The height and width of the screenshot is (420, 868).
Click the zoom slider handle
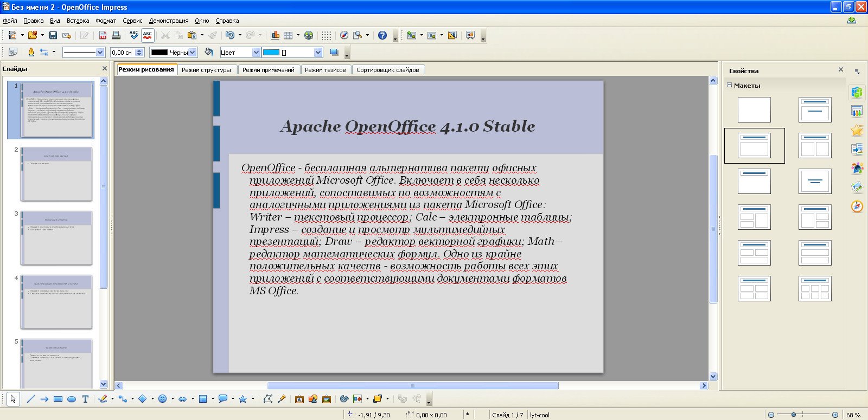point(794,415)
